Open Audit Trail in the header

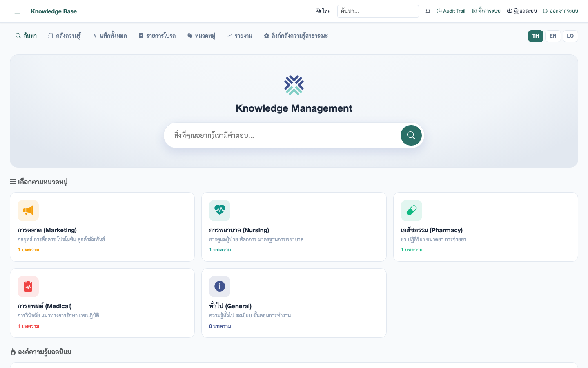click(x=451, y=11)
